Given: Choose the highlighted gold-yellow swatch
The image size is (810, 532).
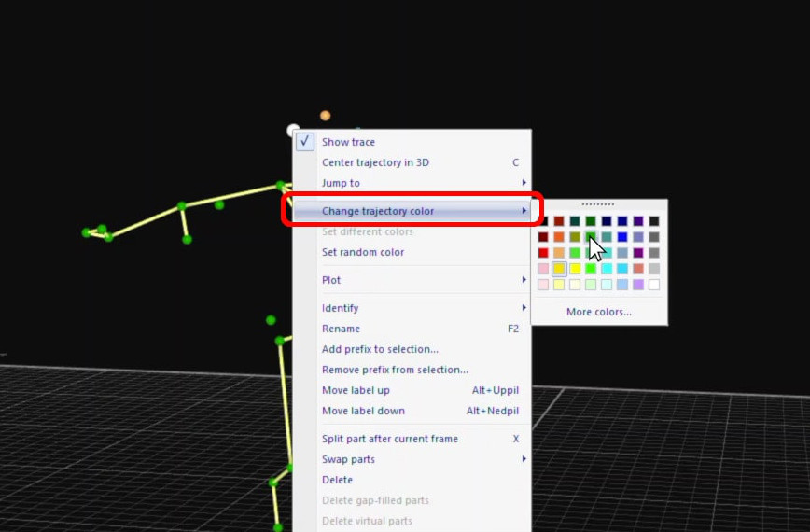Looking at the screenshot, I should tap(559, 269).
